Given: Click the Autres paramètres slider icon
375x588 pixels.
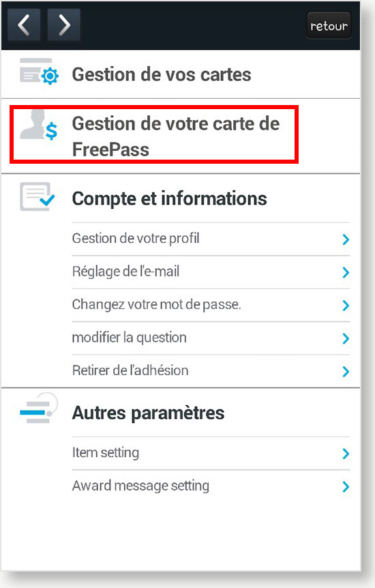Looking at the screenshot, I should click(39, 408).
